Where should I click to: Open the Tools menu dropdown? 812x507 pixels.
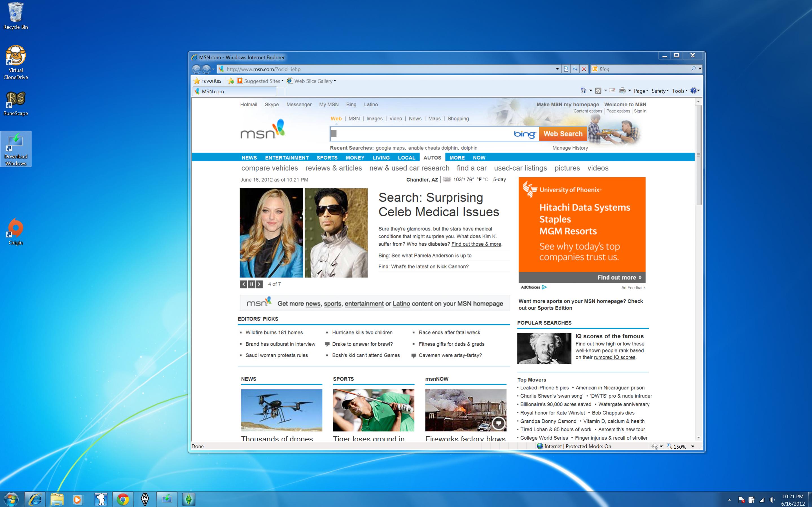(x=679, y=91)
